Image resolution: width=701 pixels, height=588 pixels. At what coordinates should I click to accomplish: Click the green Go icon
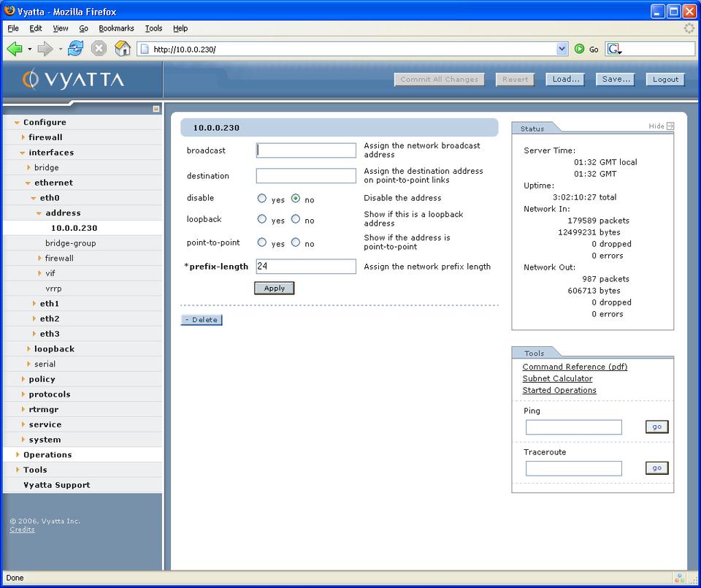pyautogui.click(x=580, y=49)
